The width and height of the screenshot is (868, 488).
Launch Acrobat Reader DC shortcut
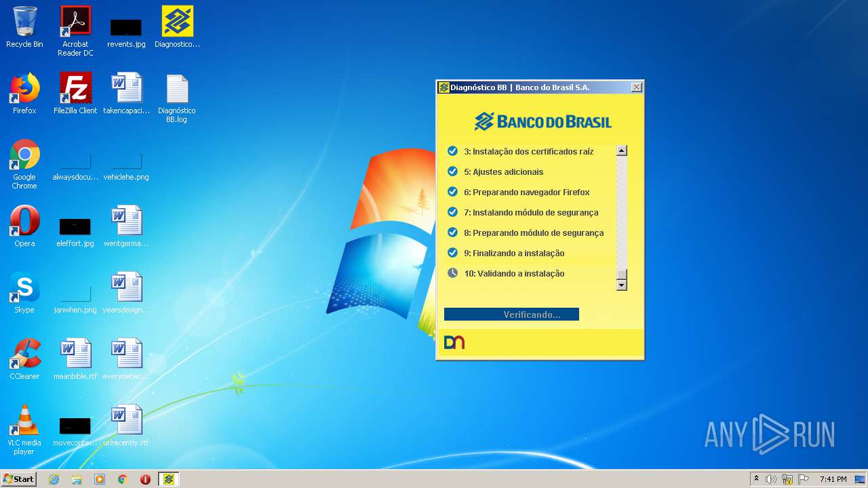pos(75,31)
